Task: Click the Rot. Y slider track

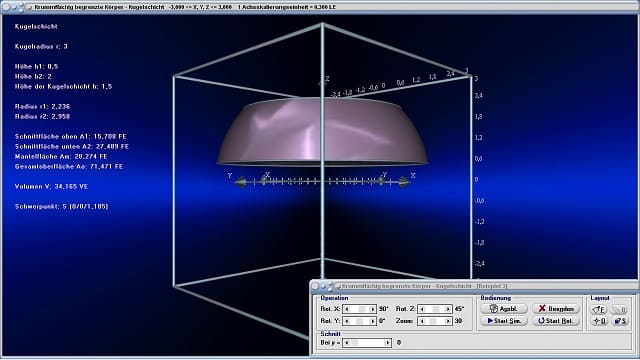Action: coord(359,321)
